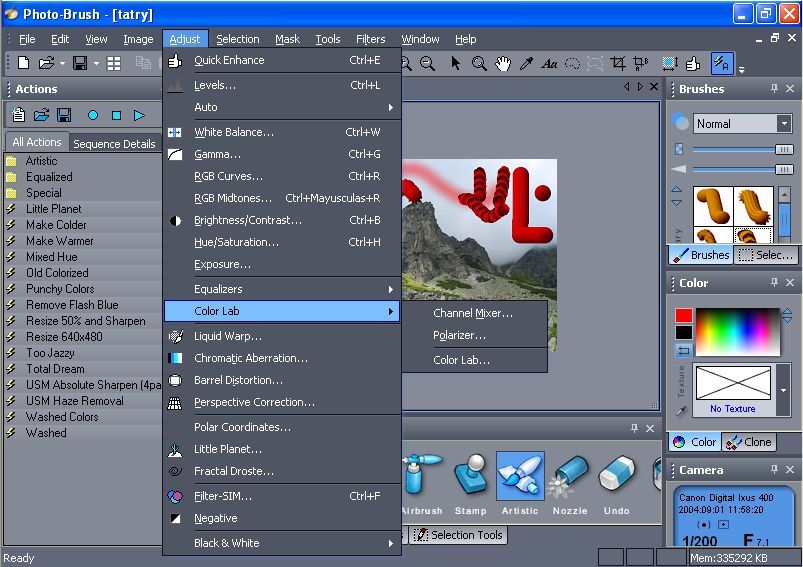Select the first orange brush thumbnail
This screenshot has width=803, height=567.
(713, 206)
